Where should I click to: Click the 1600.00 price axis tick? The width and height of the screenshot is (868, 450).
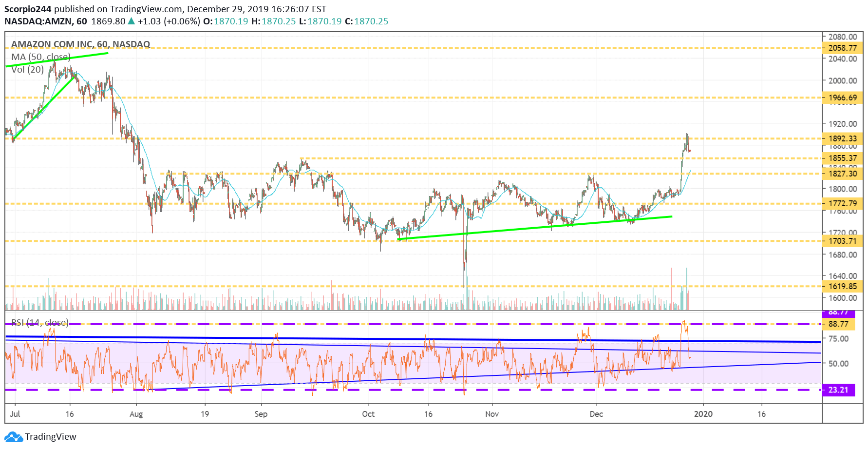tap(843, 298)
